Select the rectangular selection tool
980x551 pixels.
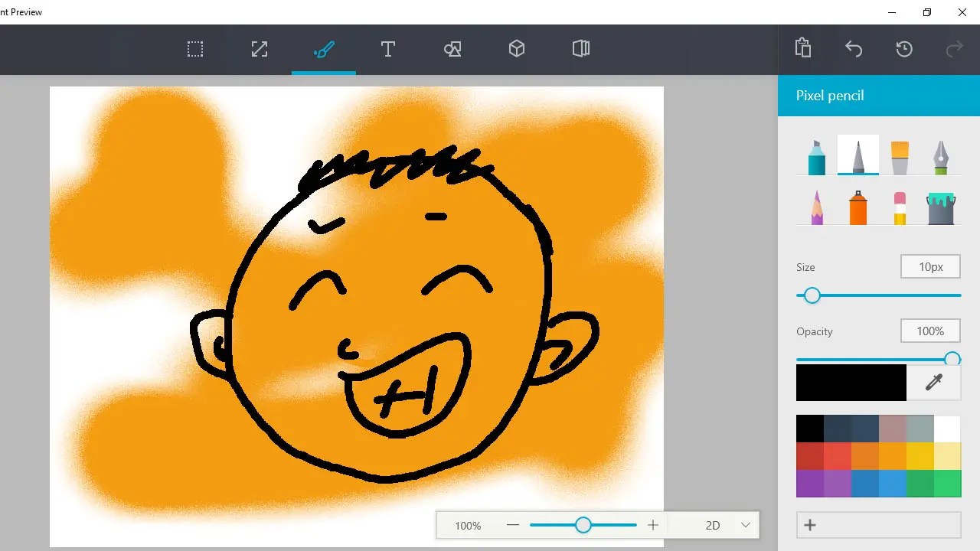click(x=194, y=49)
